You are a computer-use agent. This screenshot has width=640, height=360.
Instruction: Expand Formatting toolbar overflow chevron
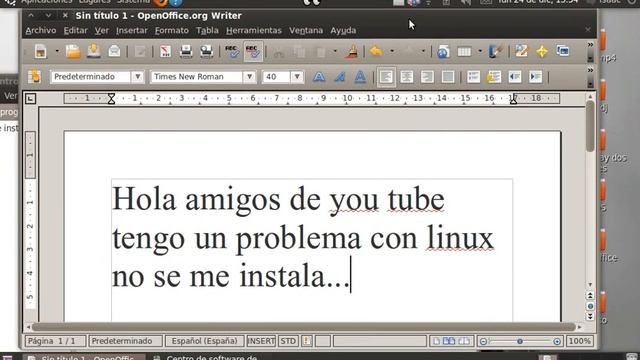(590, 70)
